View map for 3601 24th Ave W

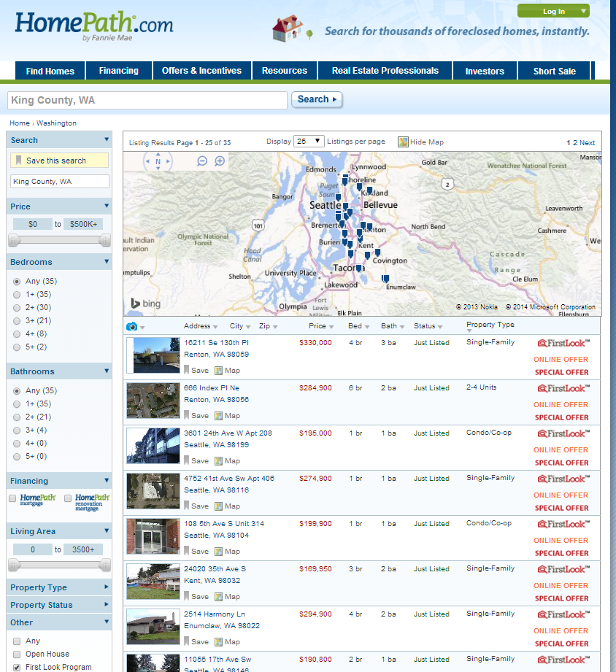pos(228,460)
